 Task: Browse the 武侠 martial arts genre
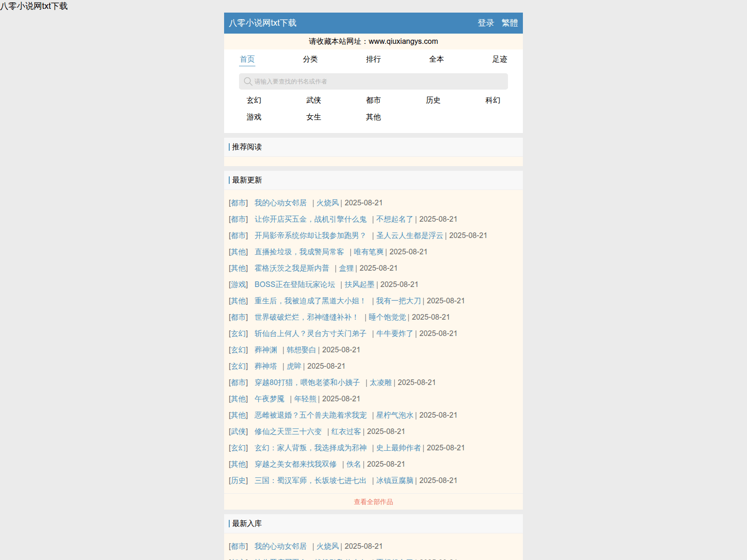pyautogui.click(x=314, y=100)
